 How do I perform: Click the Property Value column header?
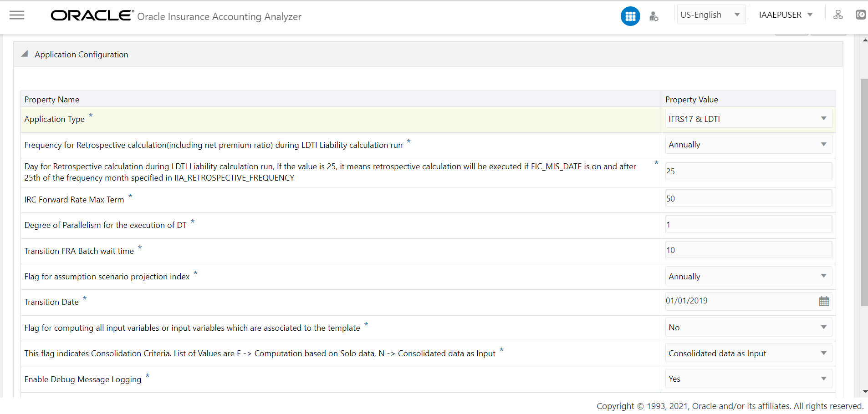tap(748, 99)
